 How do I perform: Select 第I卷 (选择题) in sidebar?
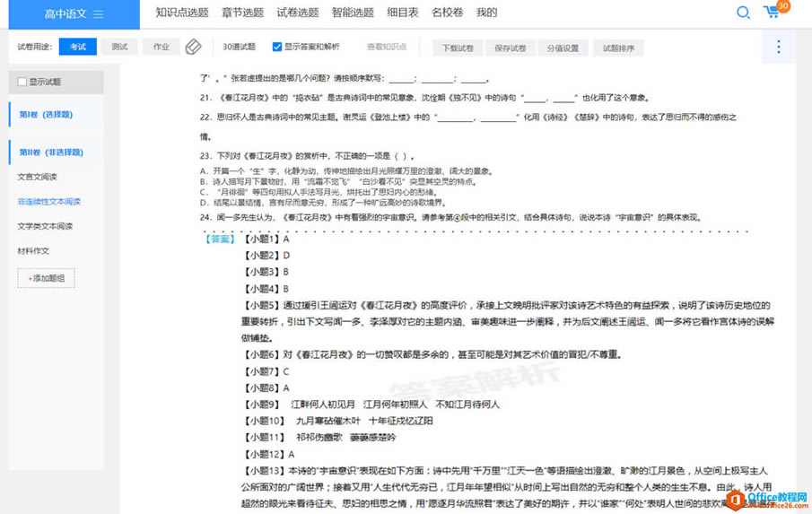(46, 115)
